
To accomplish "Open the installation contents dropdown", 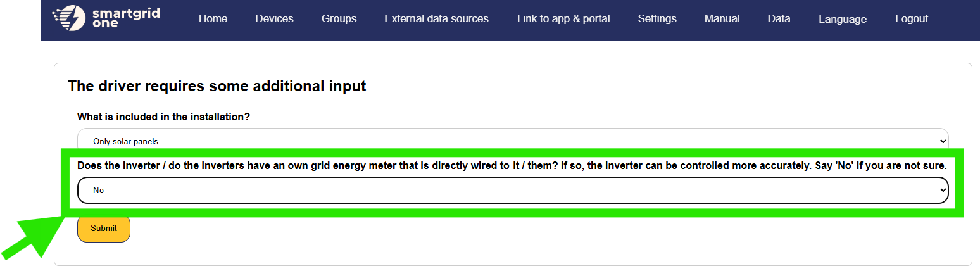I will pos(506,141).
